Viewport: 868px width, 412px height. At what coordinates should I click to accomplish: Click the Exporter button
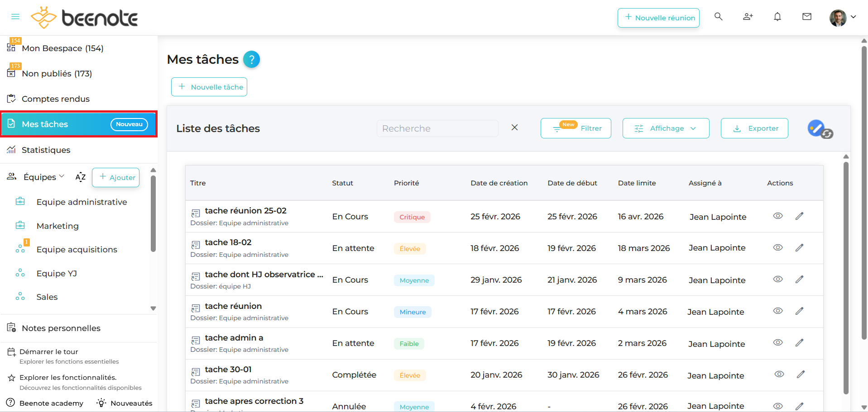[x=754, y=128]
